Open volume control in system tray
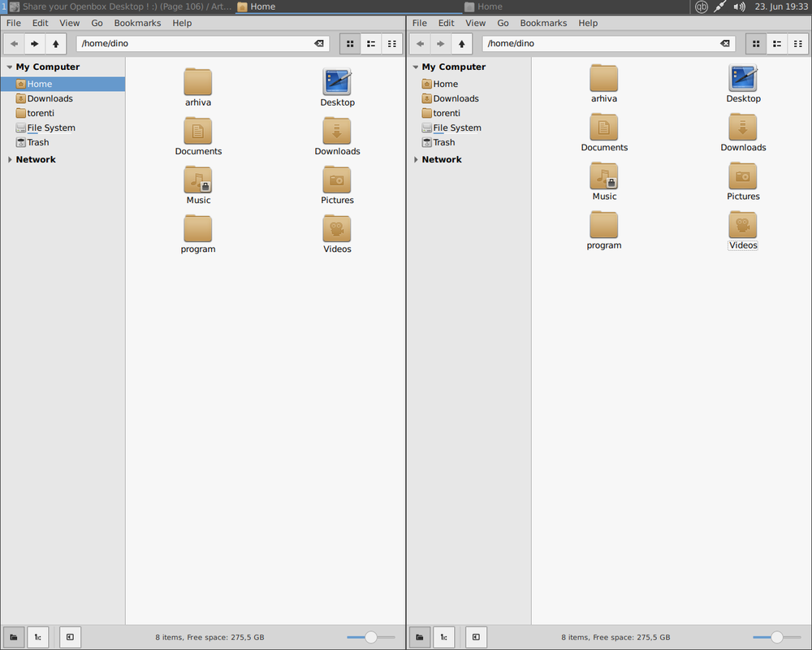This screenshot has height=650, width=812. 739,6
